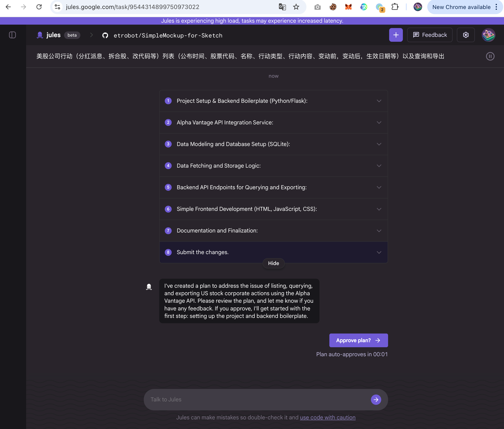Expand the Submit the changes step
This screenshot has height=429, width=504.
[273, 252]
